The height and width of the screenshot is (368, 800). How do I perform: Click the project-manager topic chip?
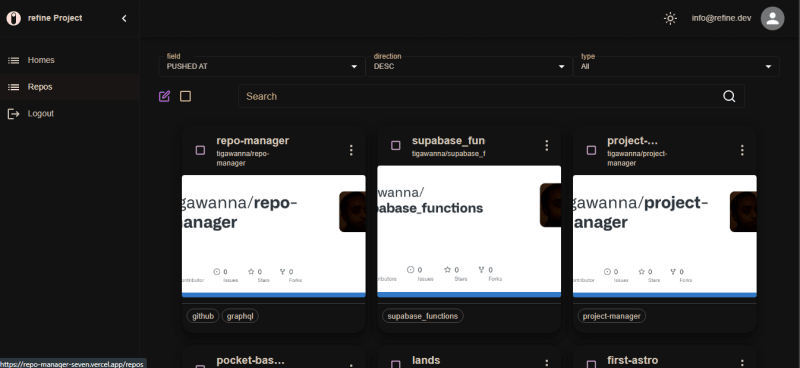pos(611,316)
